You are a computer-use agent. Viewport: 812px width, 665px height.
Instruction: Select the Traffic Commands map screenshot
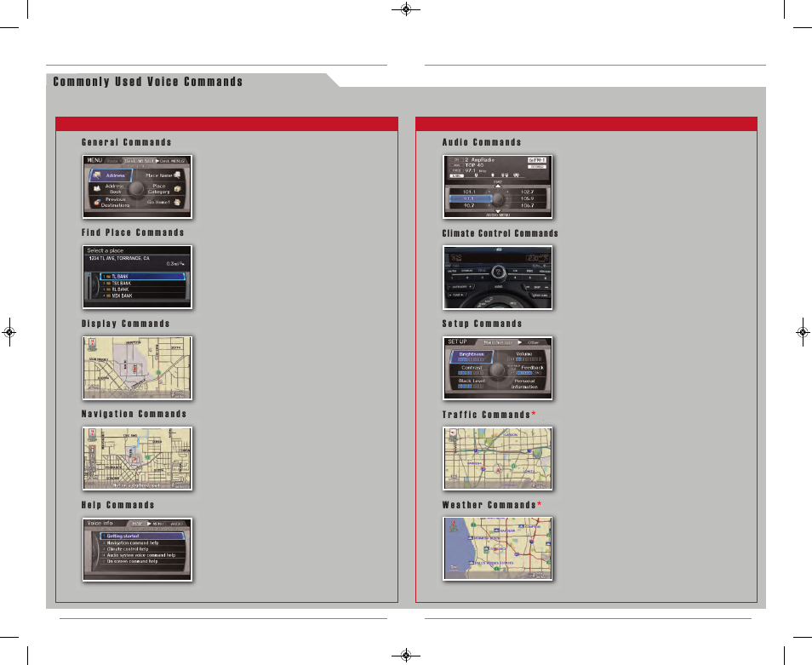[498, 458]
